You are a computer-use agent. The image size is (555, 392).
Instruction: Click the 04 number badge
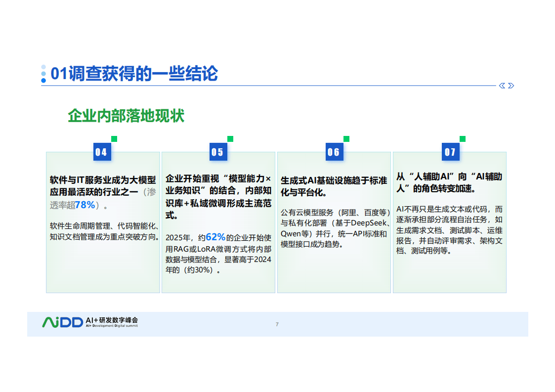coord(102,152)
